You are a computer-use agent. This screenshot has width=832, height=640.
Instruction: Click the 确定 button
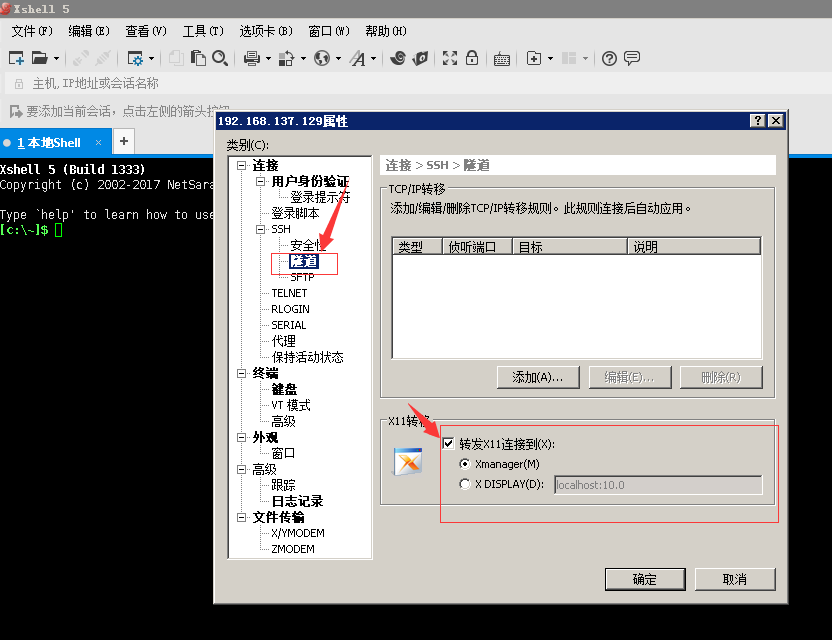(x=645, y=579)
